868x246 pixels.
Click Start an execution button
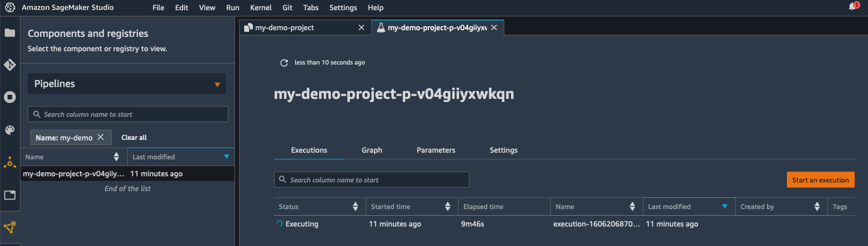[x=820, y=180]
